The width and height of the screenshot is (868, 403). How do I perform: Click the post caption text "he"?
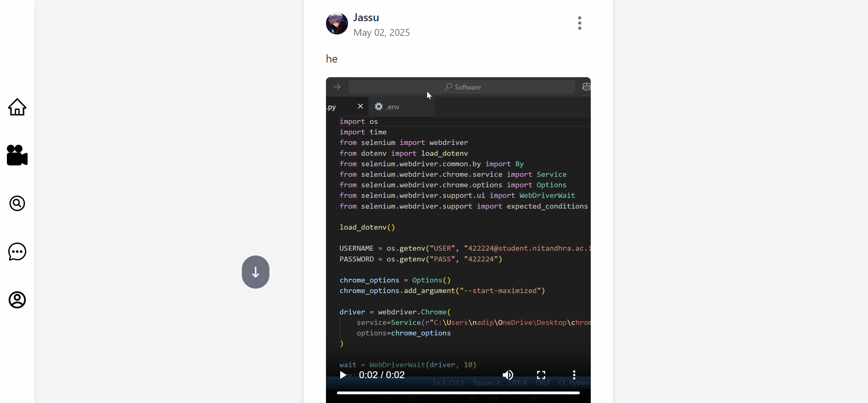tap(332, 59)
